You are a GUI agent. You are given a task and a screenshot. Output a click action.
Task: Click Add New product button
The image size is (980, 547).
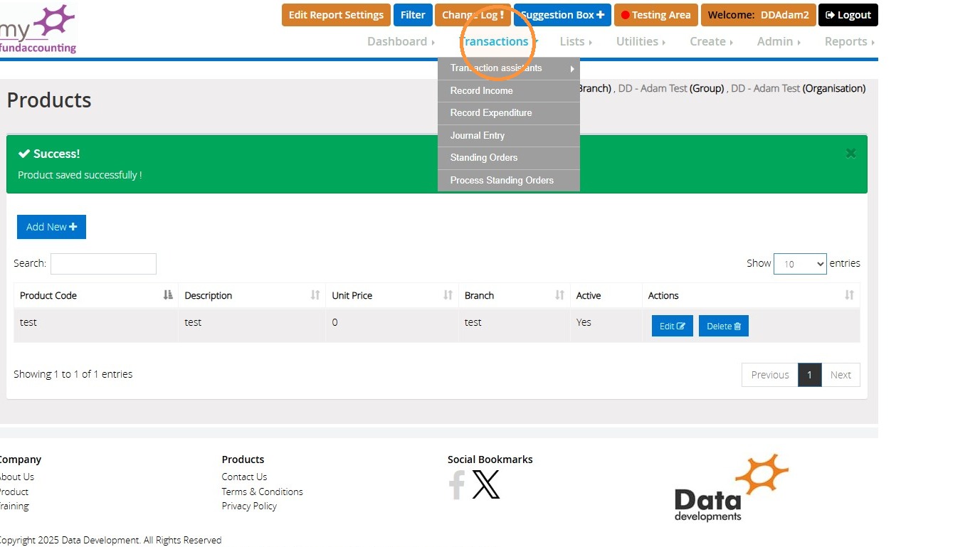pyautogui.click(x=51, y=227)
